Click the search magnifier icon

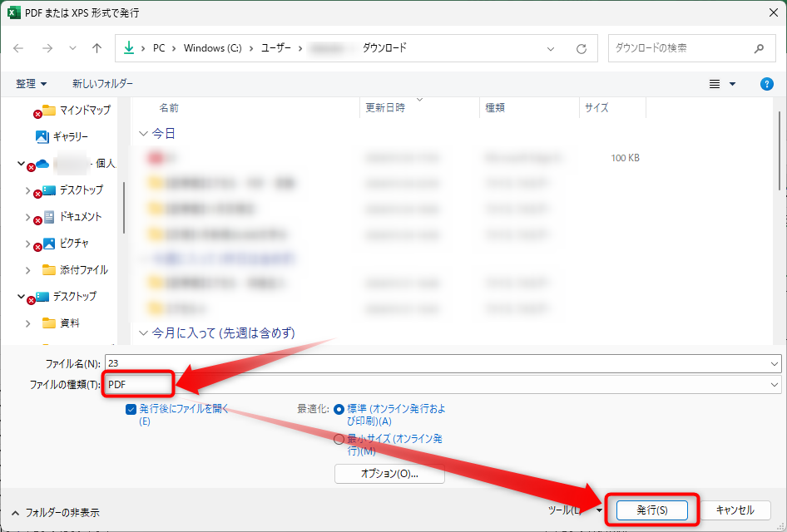click(759, 48)
